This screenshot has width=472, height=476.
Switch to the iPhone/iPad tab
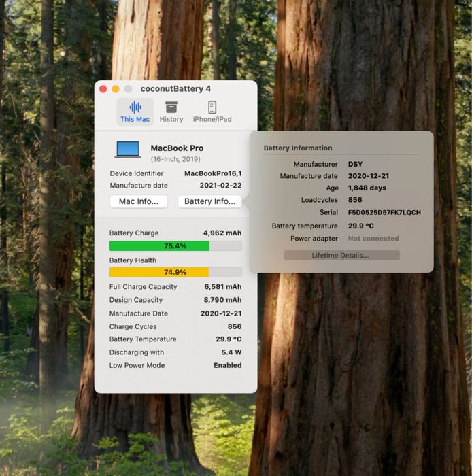pos(212,112)
